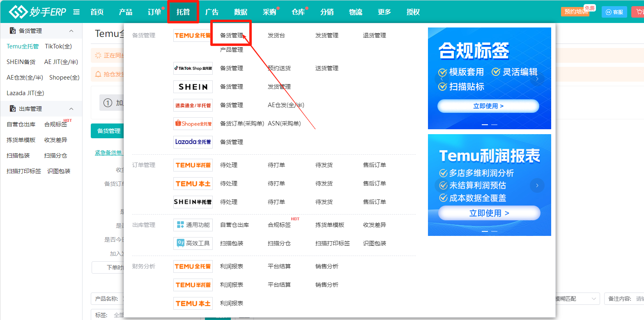644x320 pixels.
Task: Open the 采购 top menu
Action: pyautogui.click(x=269, y=12)
